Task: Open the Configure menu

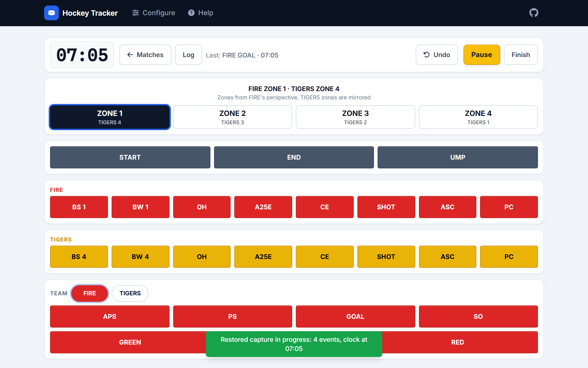Action: 153,13
